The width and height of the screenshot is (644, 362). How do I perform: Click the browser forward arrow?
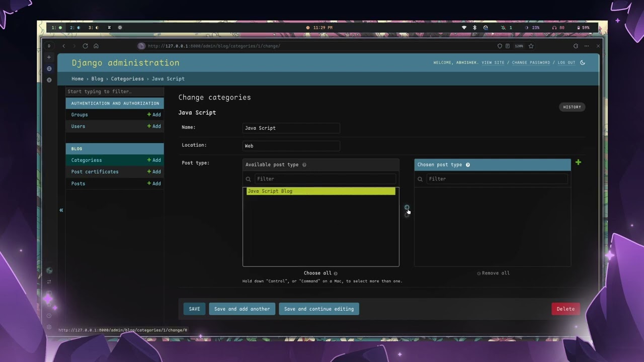74,46
